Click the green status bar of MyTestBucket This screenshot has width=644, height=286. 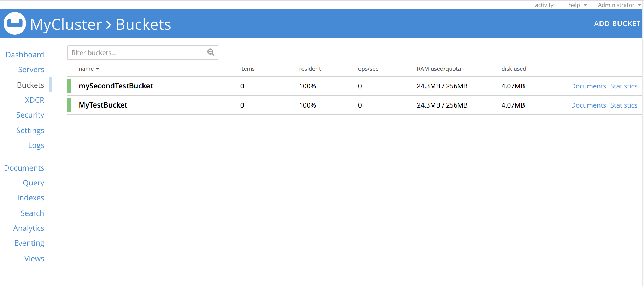point(69,105)
